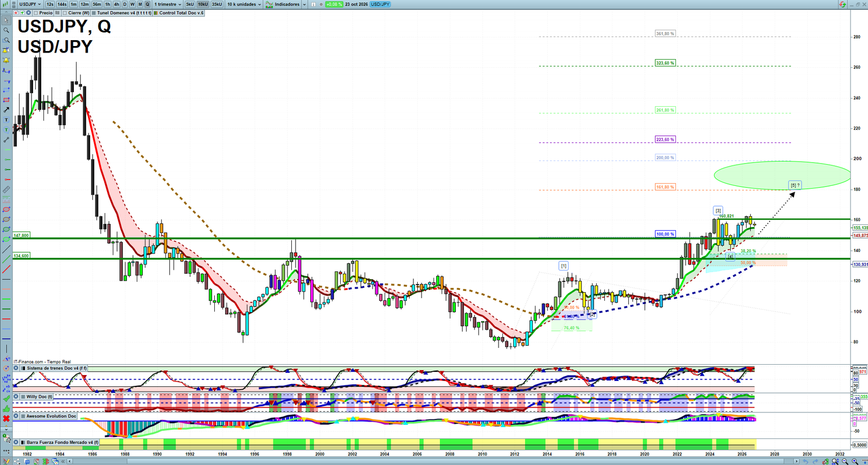Click the 147,800 price level label
The height and width of the screenshot is (465, 868).
pos(22,236)
